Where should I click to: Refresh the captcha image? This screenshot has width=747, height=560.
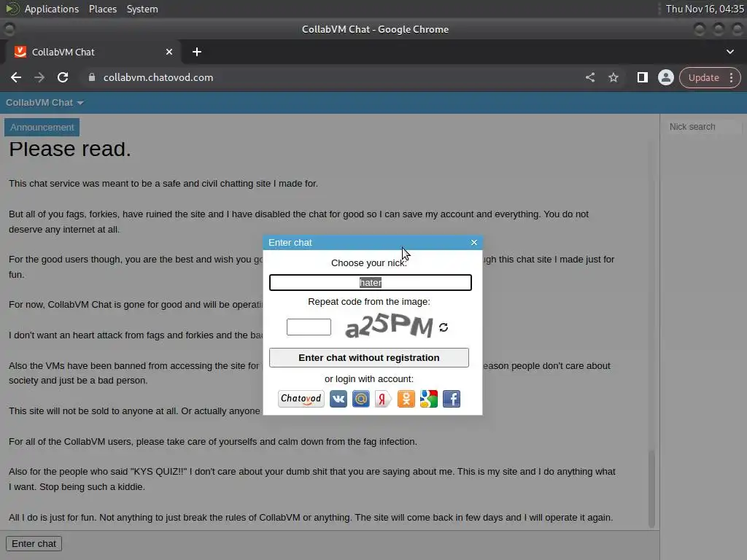pyautogui.click(x=444, y=327)
